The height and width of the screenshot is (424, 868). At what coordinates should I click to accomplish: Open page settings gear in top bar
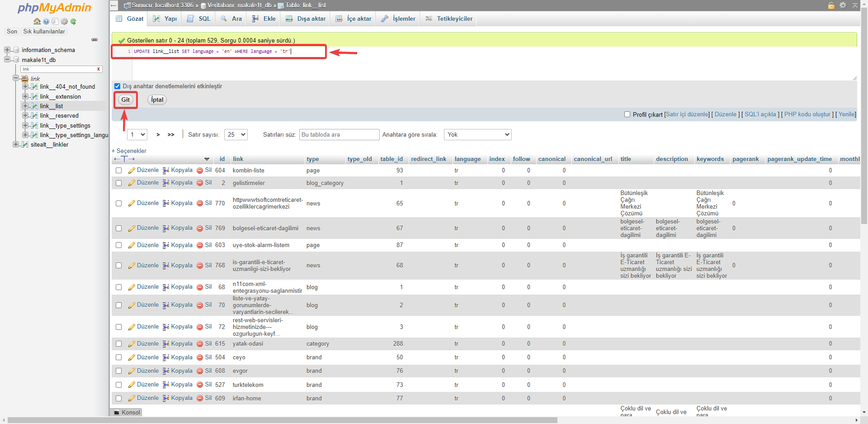pyautogui.click(x=843, y=5)
